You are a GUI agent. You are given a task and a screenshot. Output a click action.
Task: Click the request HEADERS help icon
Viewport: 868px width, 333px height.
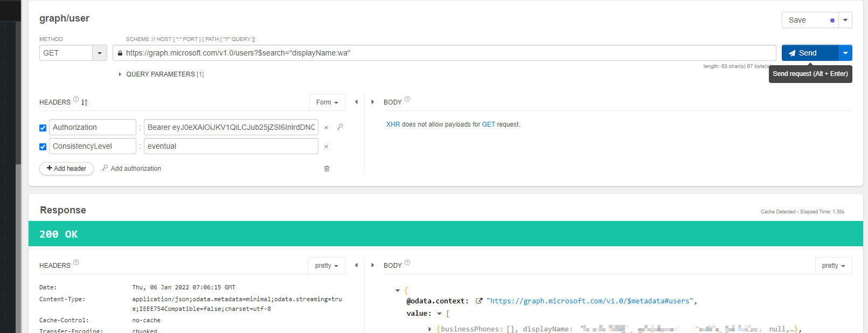pyautogui.click(x=76, y=99)
